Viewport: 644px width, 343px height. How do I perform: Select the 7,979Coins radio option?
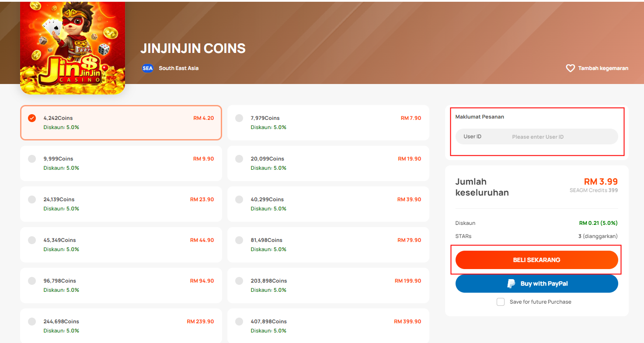click(x=239, y=118)
